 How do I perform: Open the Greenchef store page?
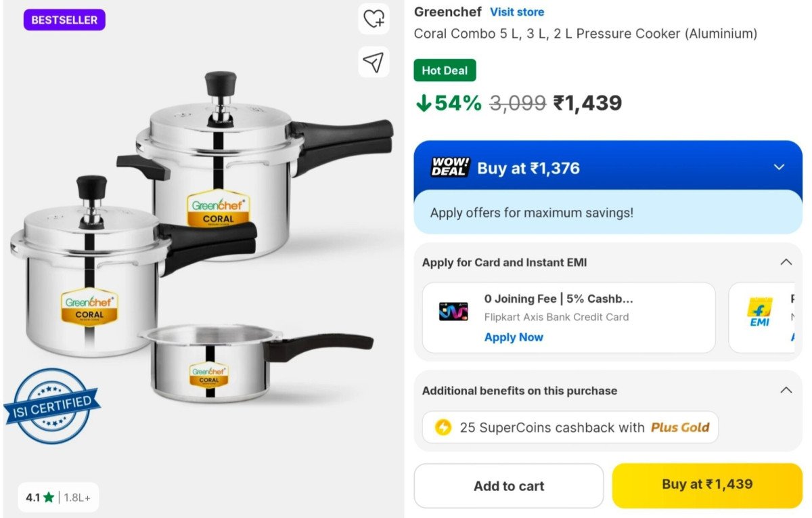(516, 12)
